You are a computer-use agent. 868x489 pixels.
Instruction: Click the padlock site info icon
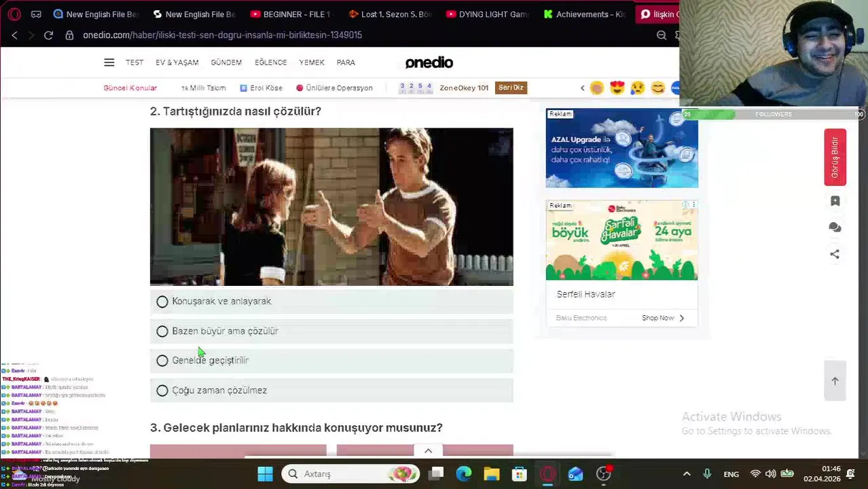click(x=69, y=35)
